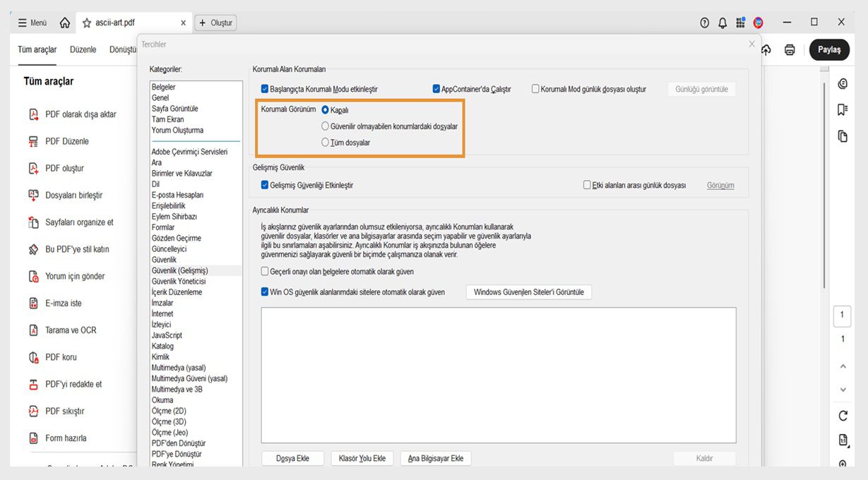The width and height of the screenshot is (868, 480).
Task: Switch to the Düzenle tab
Action: (x=83, y=49)
